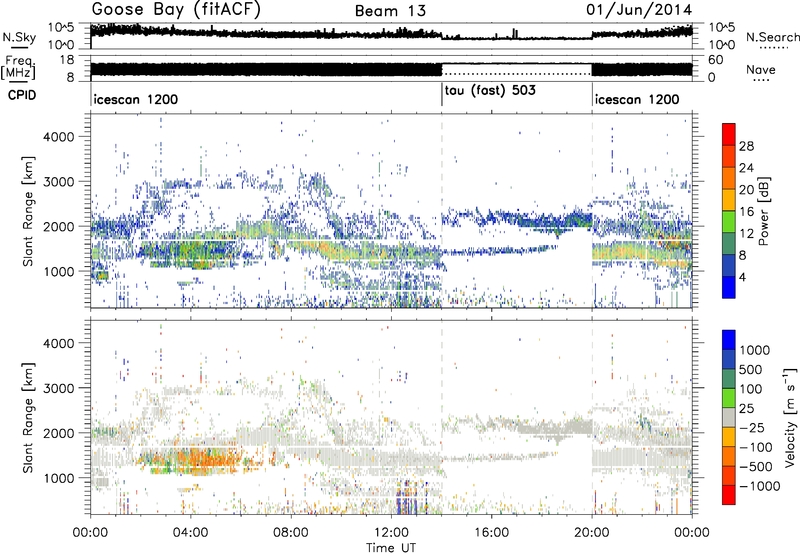
Task: Click the '3000' range tick on velocity panel
Action: (58, 388)
